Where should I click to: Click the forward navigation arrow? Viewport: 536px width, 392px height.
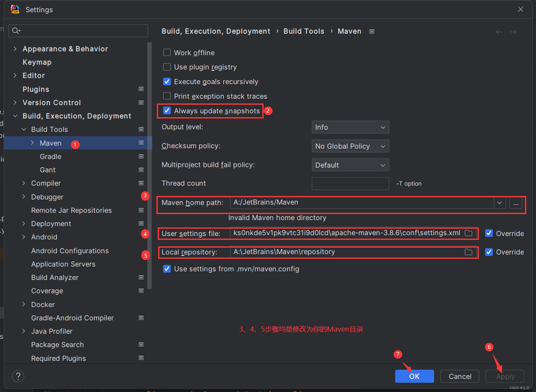pos(513,32)
